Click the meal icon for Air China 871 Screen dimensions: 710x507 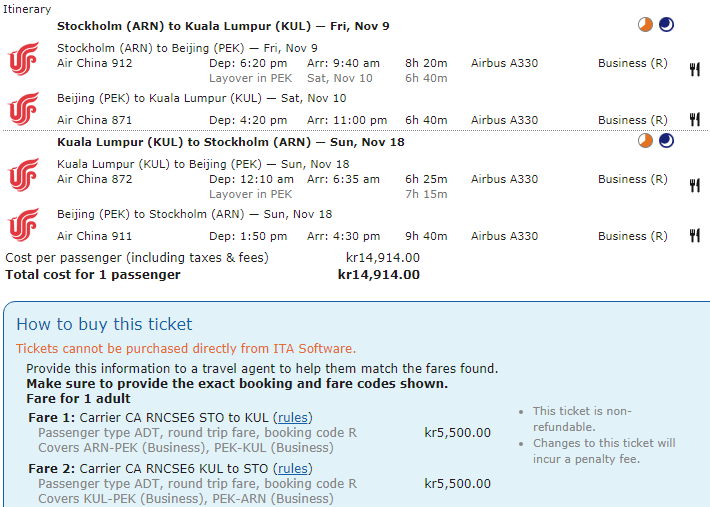click(x=694, y=120)
